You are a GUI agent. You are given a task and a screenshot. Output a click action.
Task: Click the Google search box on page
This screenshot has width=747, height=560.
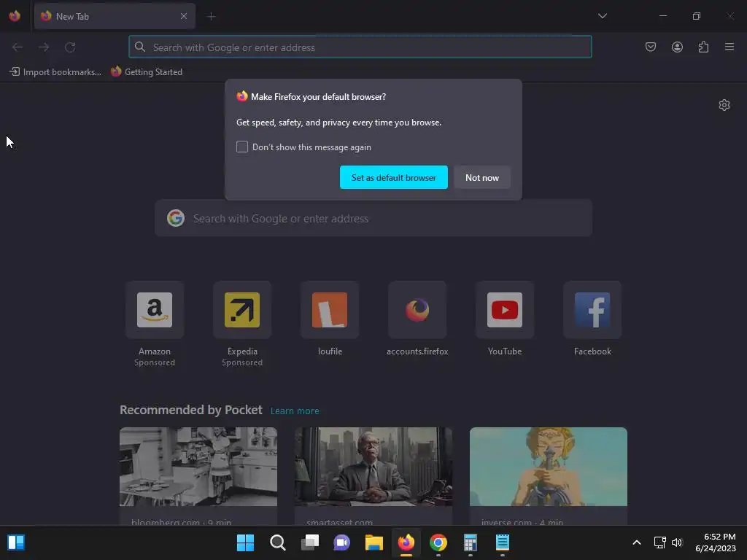(373, 218)
